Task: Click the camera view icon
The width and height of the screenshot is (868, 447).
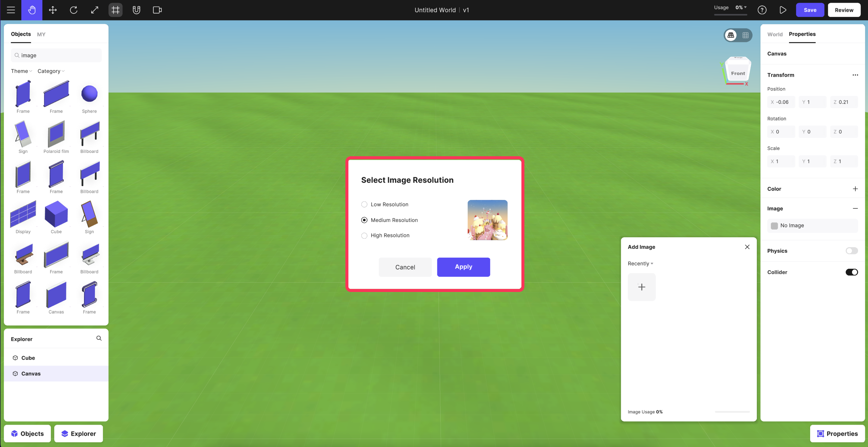Action: click(157, 10)
